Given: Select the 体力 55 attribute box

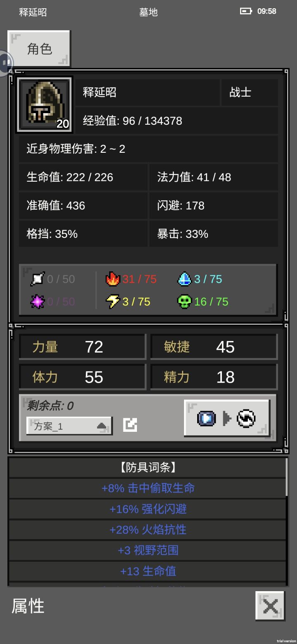Looking at the screenshot, I should pyautogui.click(x=82, y=377).
